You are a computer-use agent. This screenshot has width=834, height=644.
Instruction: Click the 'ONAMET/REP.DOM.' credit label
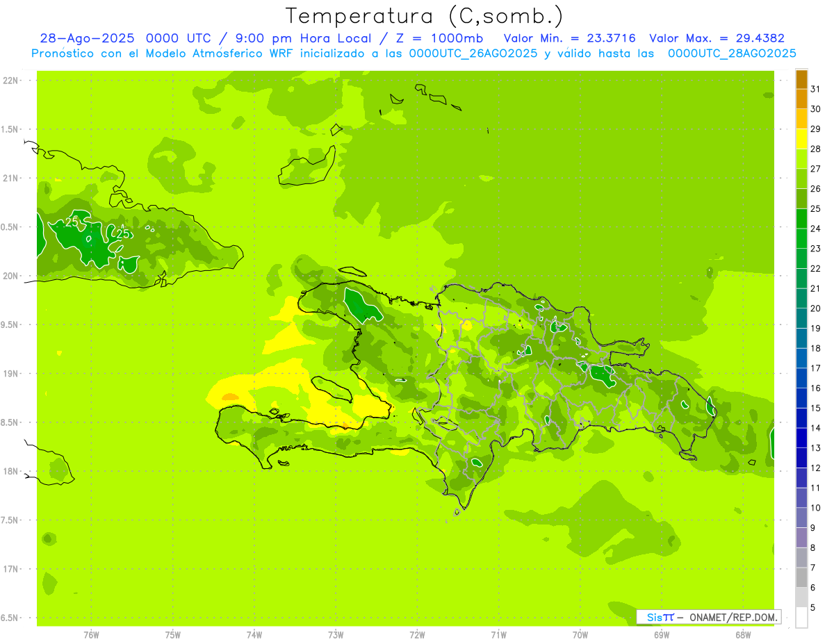pos(733,617)
